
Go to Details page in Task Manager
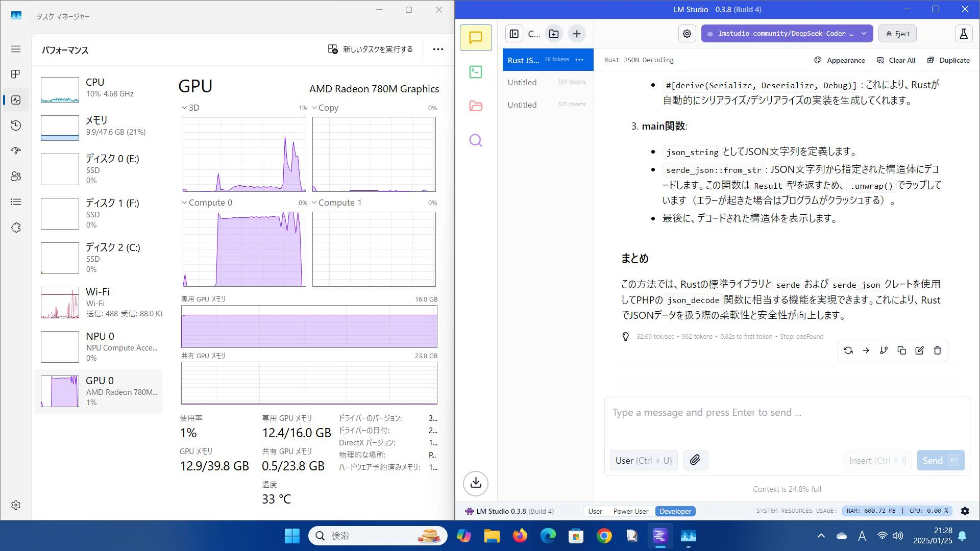coord(16,202)
